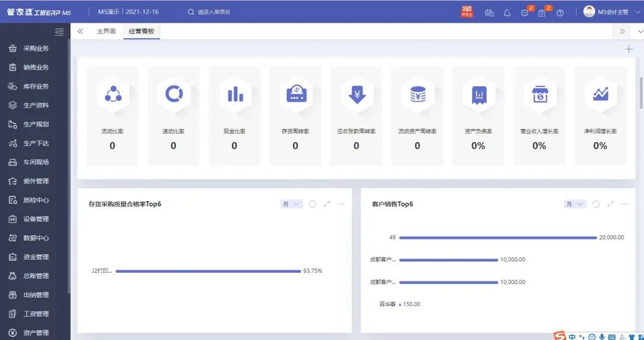The image size is (644, 340).
Task: Open 质检中心 in the sidebar
Action: click(x=36, y=200)
